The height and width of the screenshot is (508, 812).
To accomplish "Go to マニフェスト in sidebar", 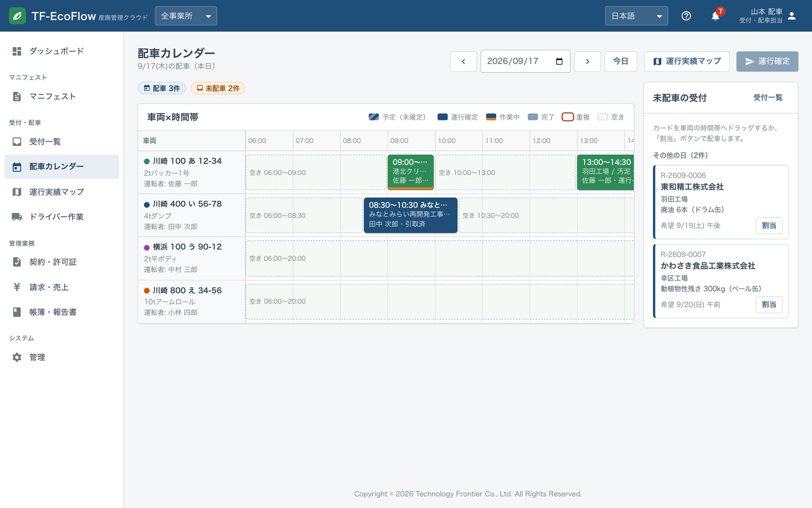I will (x=62, y=97).
